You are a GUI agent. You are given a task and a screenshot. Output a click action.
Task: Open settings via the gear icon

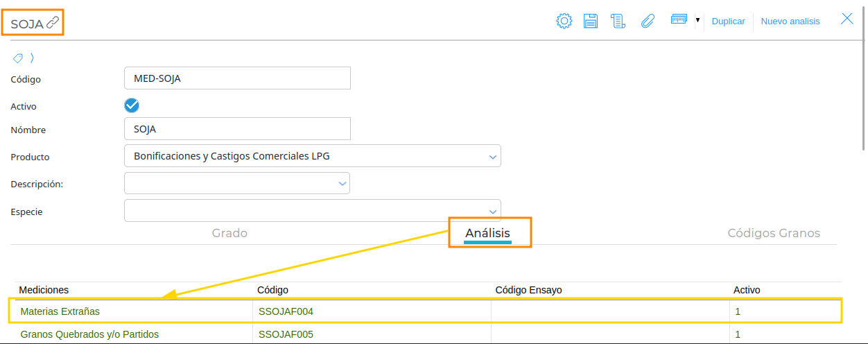[564, 21]
